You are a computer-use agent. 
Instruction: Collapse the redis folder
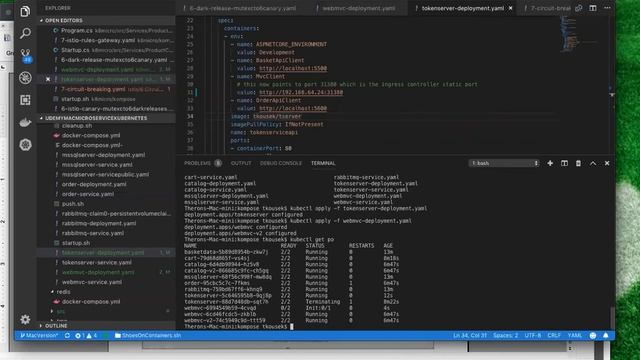click(63, 292)
